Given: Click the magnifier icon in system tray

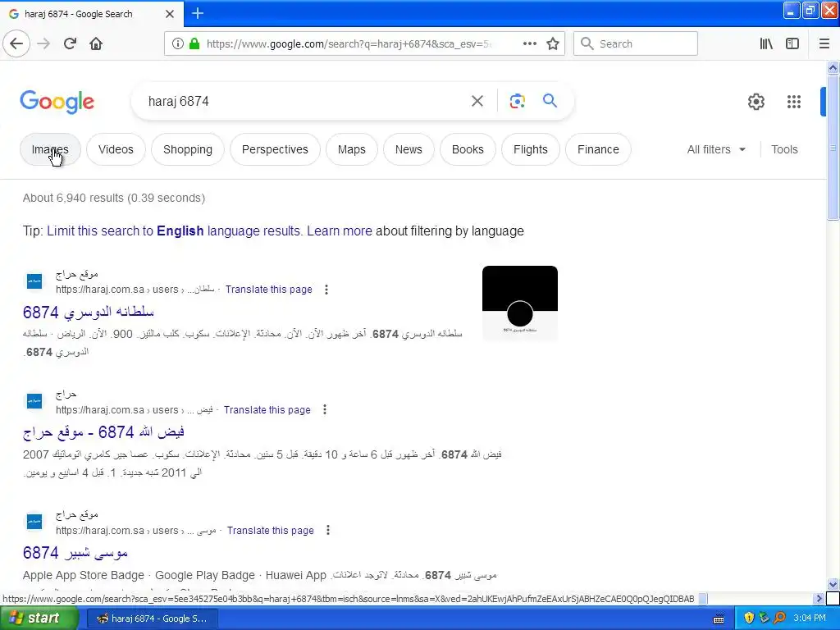Looking at the screenshot, I should tap(779, 618).
